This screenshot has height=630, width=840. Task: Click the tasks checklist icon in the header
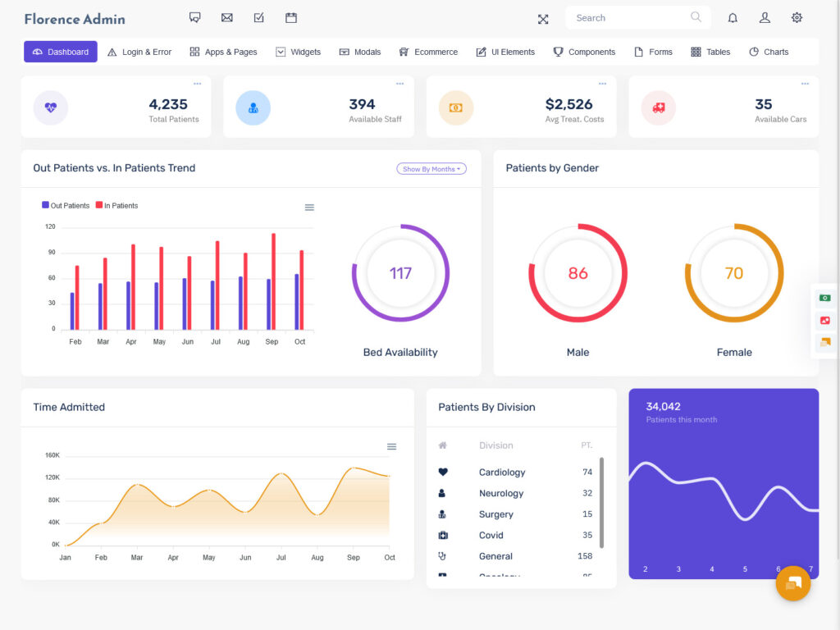(258, 17)
